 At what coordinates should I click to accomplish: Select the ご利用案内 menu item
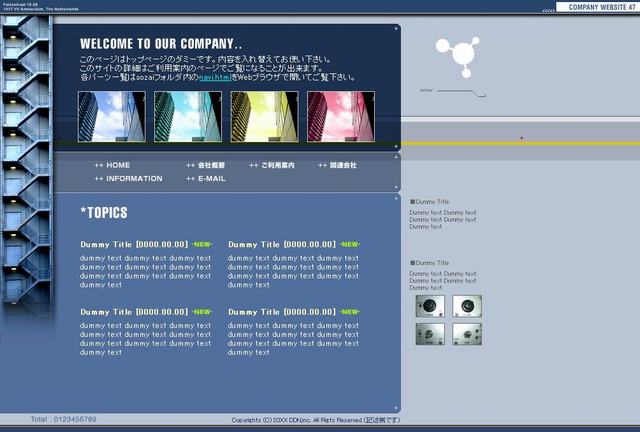(272, 165)
